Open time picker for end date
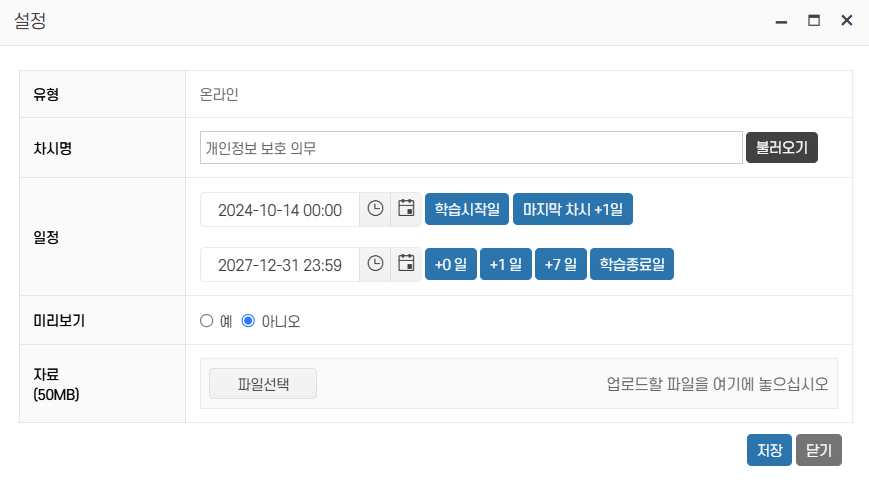869x482 pixels. 375,264
